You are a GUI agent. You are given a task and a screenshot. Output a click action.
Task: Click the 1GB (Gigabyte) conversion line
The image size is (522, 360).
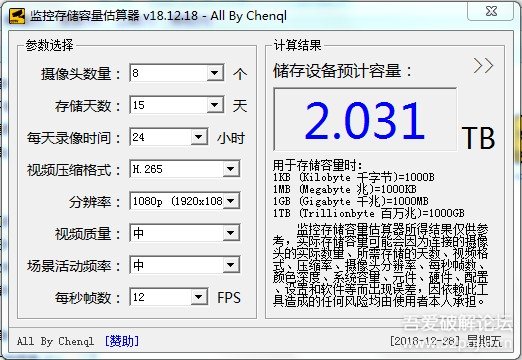[x=351, y=201]
